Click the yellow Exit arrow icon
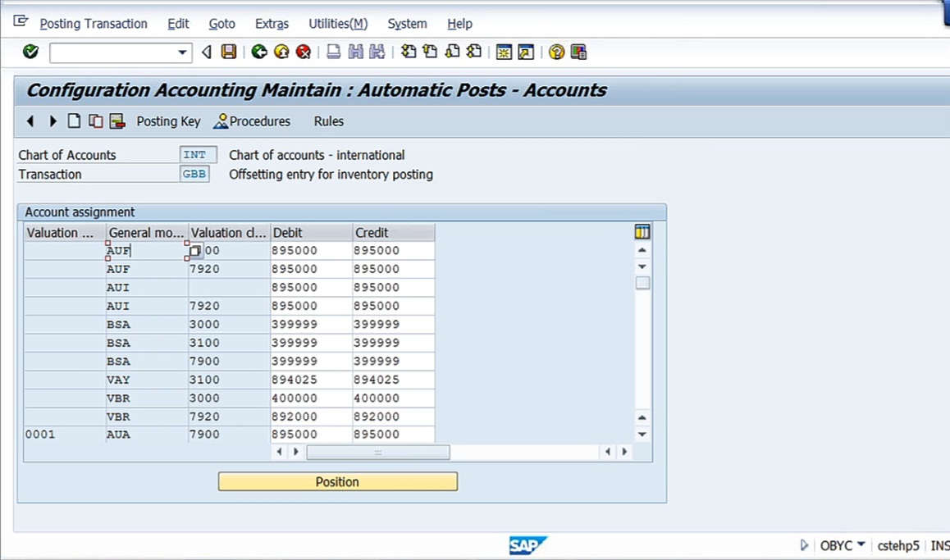The image size is (950, 560). (x=281, y=52)
